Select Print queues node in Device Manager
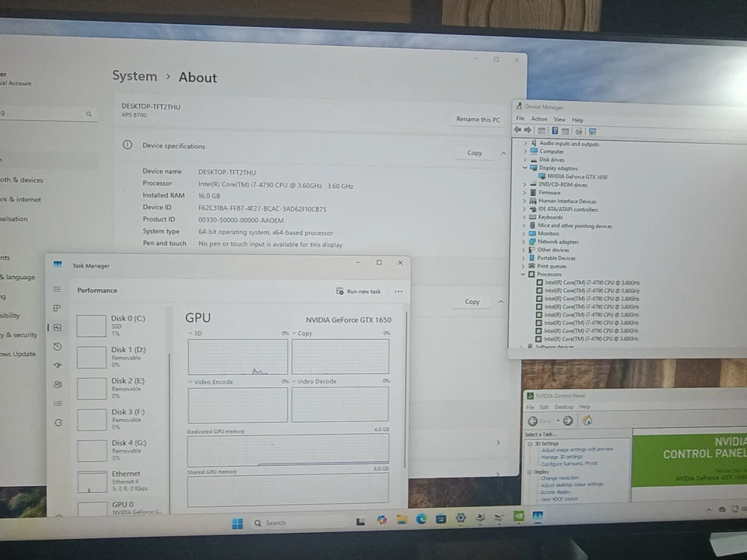Screen dimensions: 747x560 pyautogui.click(x=547, y=266)
